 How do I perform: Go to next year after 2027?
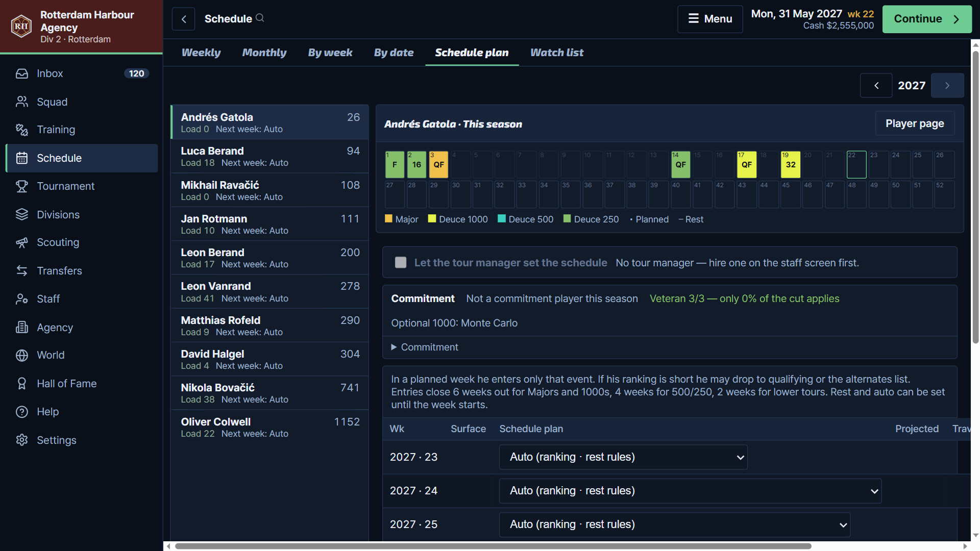pyautogui.click(x=947, y=85)
